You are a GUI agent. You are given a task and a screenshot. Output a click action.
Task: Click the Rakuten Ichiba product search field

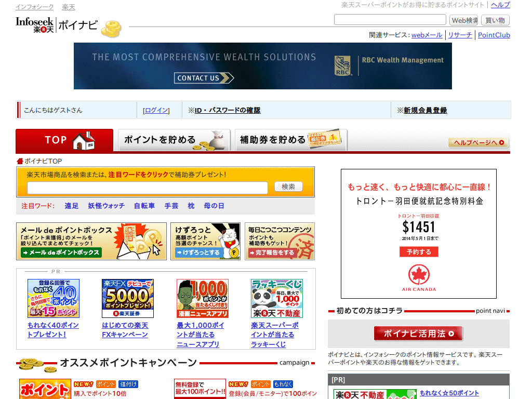pos(147,188)
